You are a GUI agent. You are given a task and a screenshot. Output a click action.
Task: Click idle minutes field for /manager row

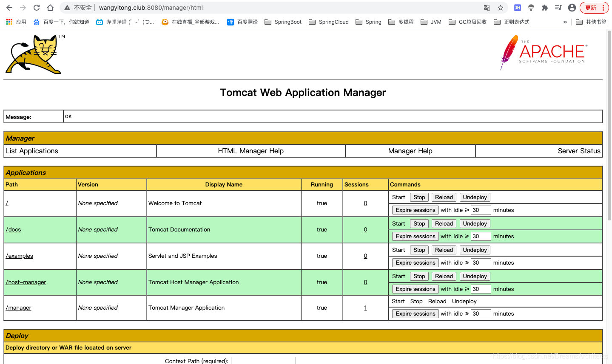(x=481, y=314)
